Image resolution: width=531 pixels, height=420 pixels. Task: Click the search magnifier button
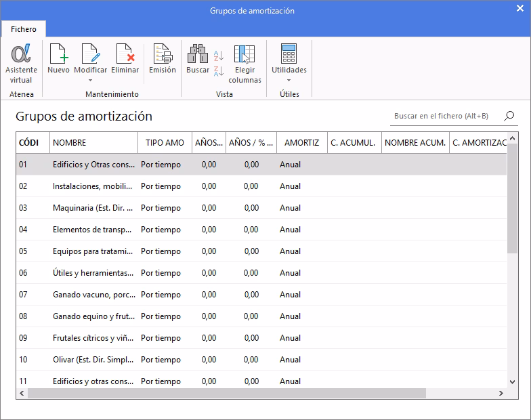click(509, 116)
